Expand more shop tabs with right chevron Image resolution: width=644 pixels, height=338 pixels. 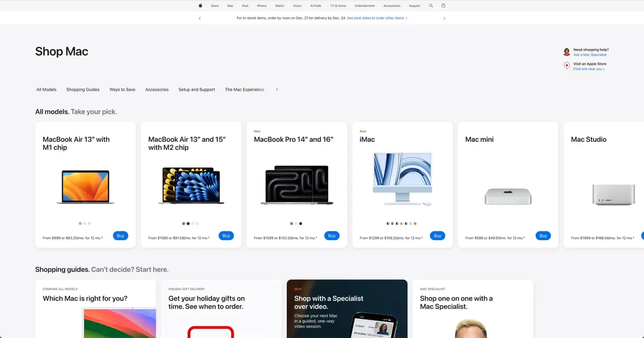[277, 89]
